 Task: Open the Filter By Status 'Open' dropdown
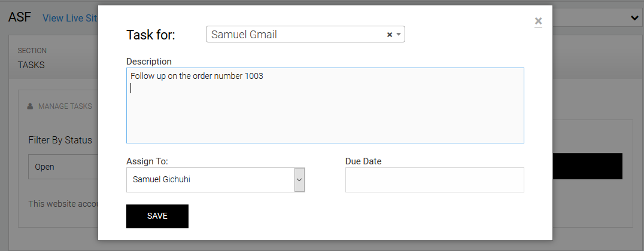coord(63,167)
